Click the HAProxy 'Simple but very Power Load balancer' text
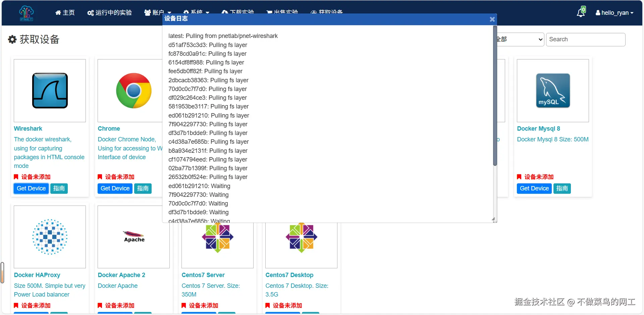 pos(50,290)
